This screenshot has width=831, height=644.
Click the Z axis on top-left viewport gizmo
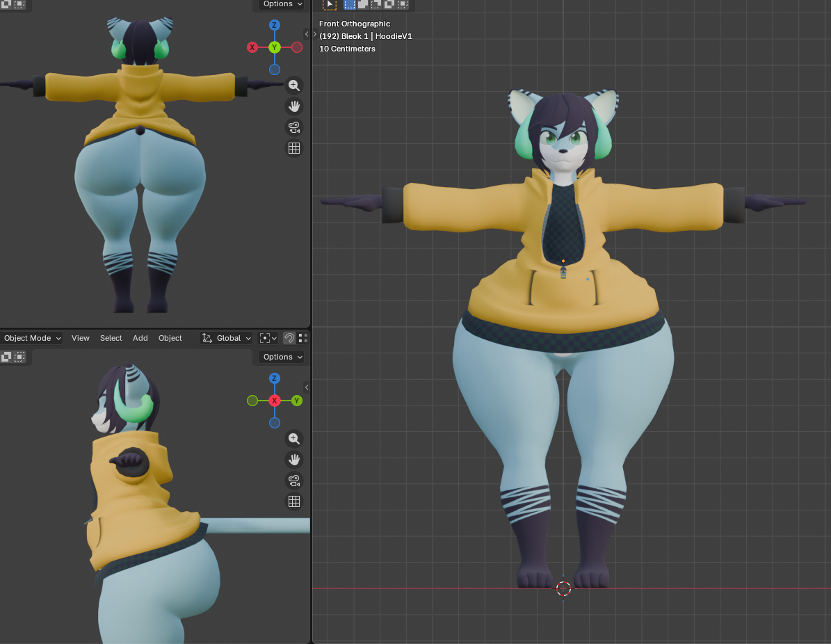coord(275,25)
